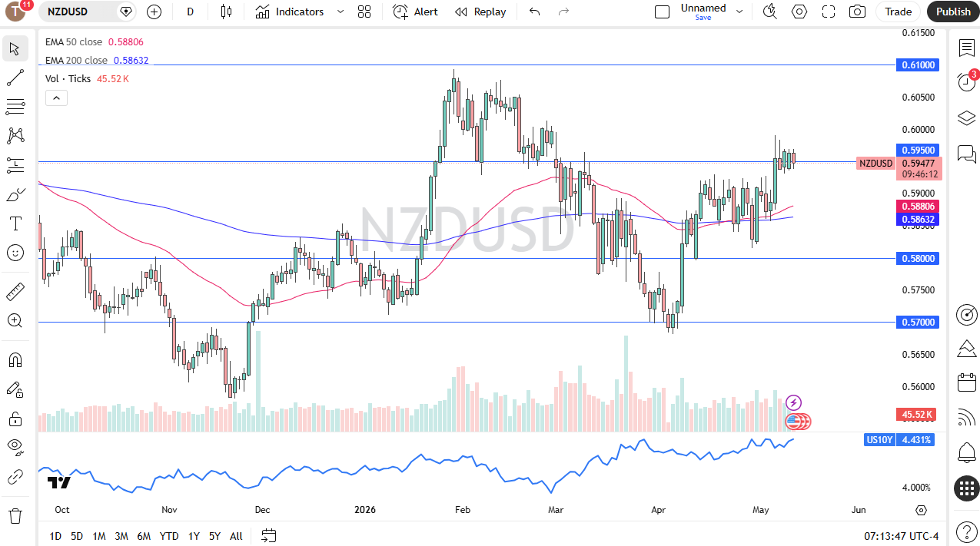980x546 pixels.
Task: Open the chats panel
Action: click(x=966, y=154)
